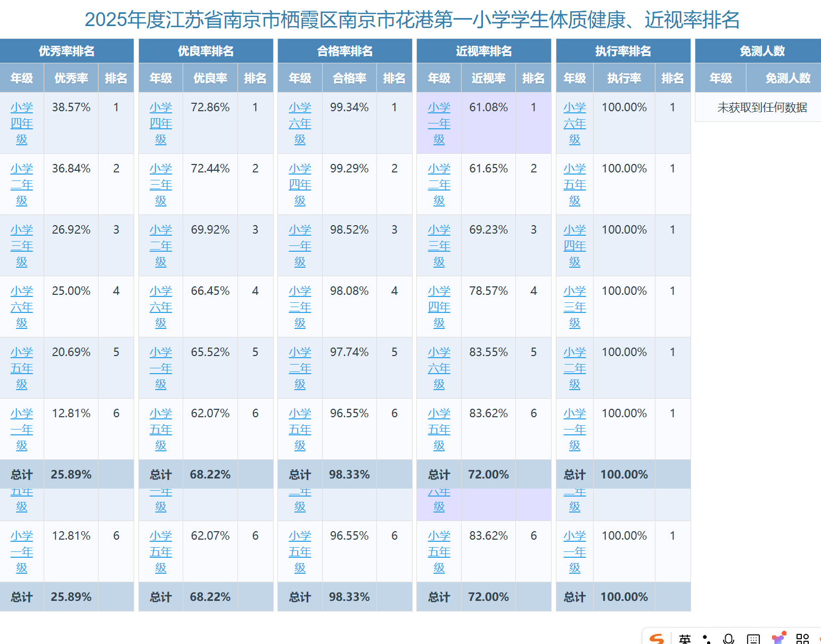This screenshot has width=821, height=644.
Task: Open highlighted 小学一年级 link in 近视率排名
Action: pos(439,123)
